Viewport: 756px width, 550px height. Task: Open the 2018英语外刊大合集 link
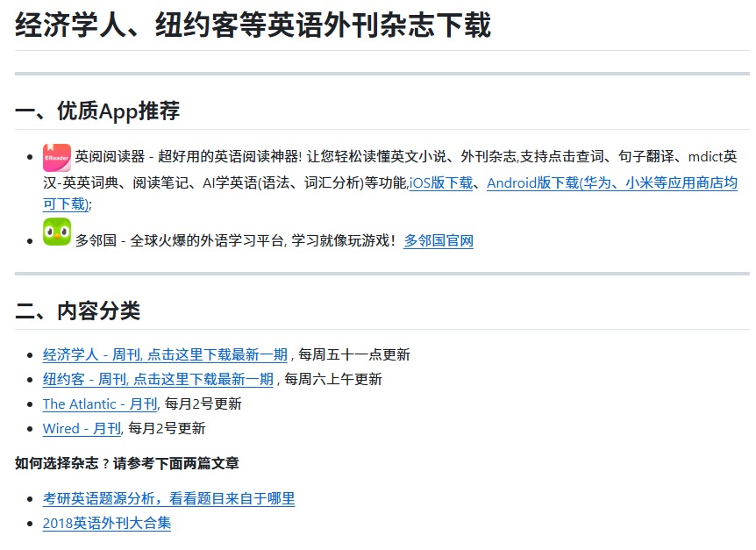pyautogui.click(x=107, y=523)
